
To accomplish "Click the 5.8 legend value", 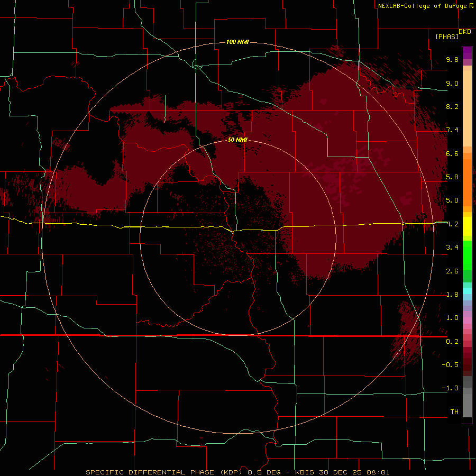I will click(x=452, y=177).
